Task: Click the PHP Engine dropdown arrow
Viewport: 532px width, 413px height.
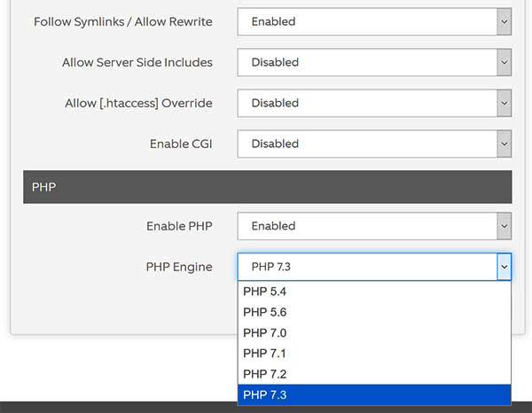Action: tap(505, 267)
